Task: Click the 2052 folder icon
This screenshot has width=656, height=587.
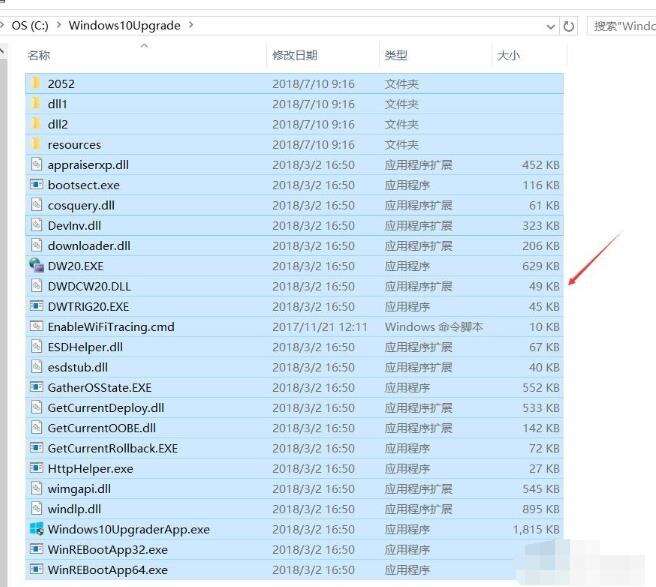Action: (36, 83)
